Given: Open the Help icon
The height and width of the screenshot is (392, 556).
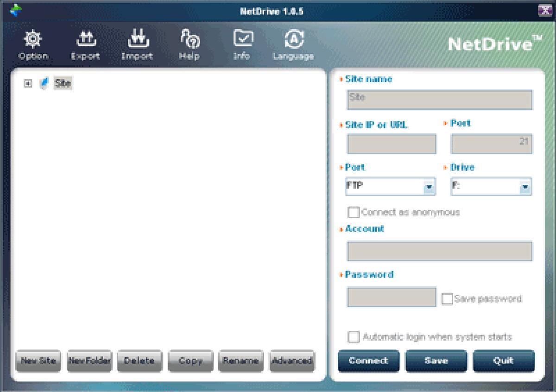Looking at the screenshot, I should click(190, 39).
